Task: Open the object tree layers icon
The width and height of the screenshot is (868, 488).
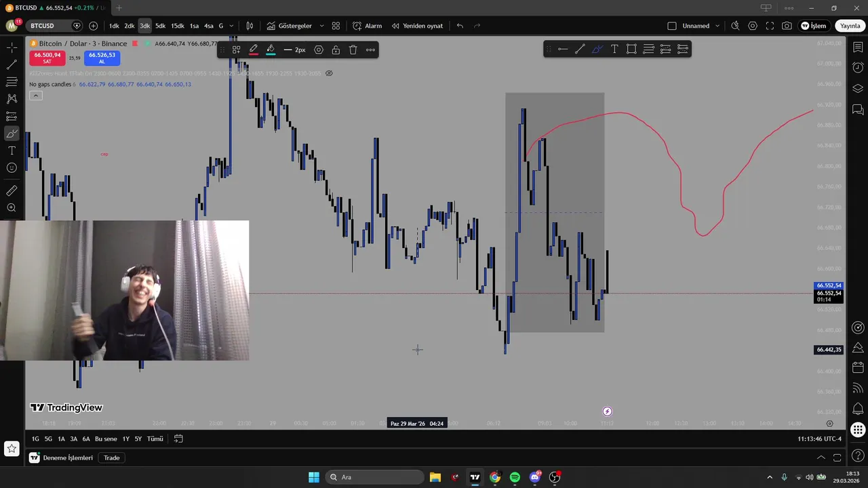Action: click(x=858, y=89)
